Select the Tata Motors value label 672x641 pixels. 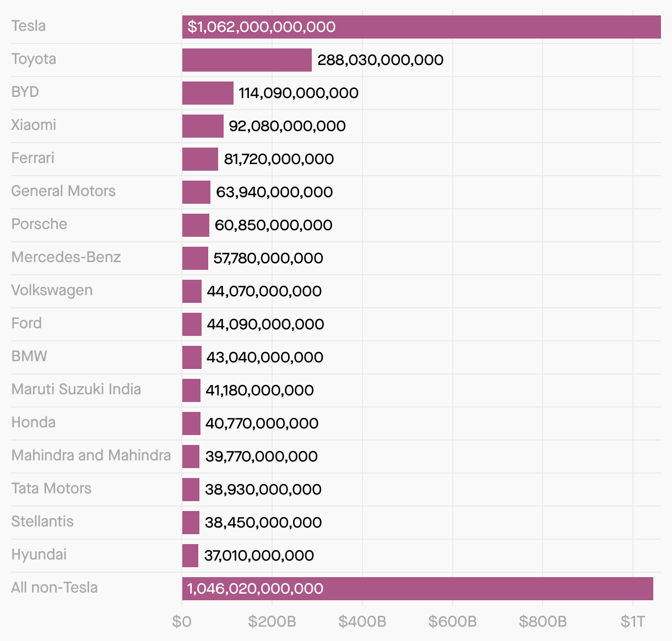(x=263, y=490)
